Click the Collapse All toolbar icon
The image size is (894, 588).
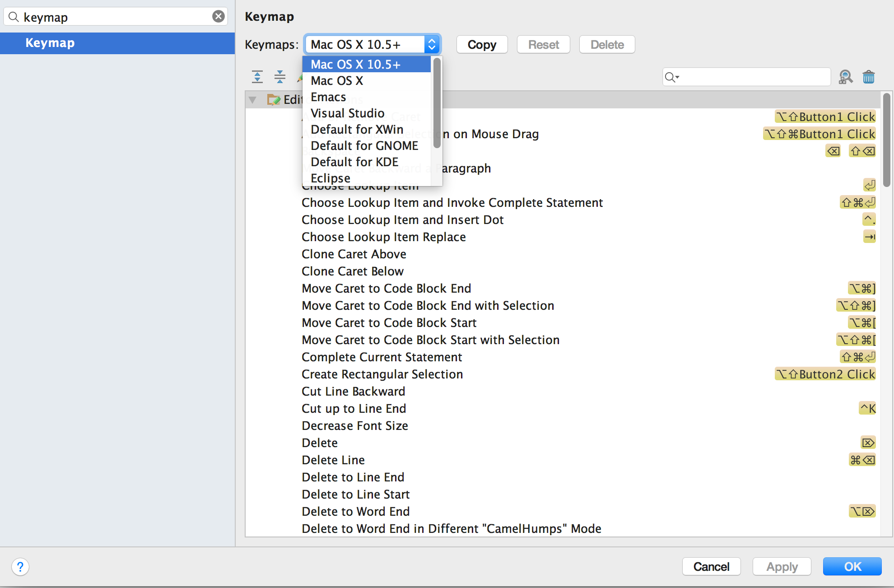(x=280, y=77)
